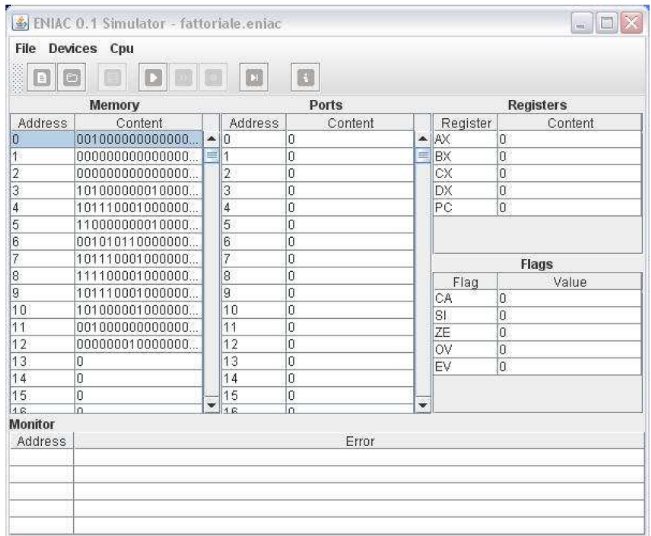The image size is (651, 536).
Task: Click the first empty Monitor error row
Action: 360,457
